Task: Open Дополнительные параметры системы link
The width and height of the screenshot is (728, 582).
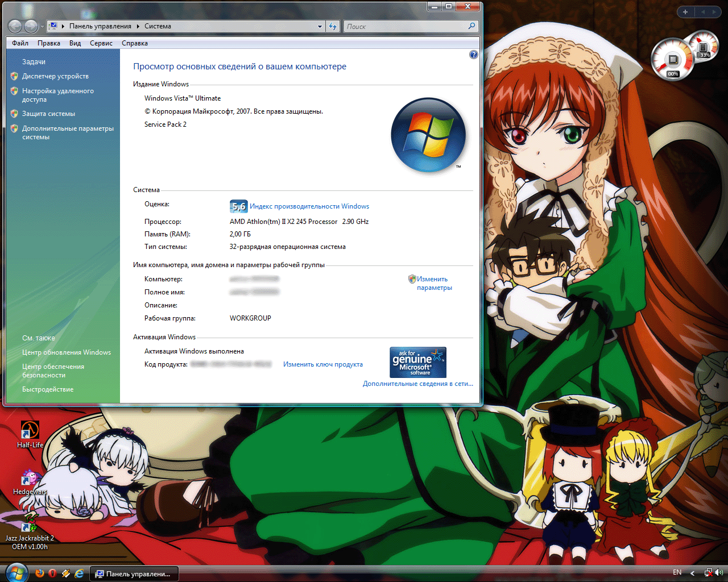Action: pos(68,132)
